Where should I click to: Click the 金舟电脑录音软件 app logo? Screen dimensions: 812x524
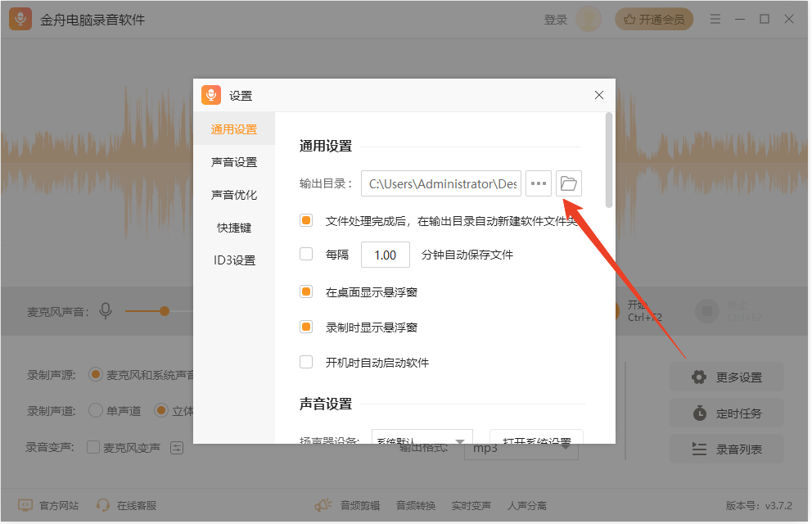tap(20, 19)
